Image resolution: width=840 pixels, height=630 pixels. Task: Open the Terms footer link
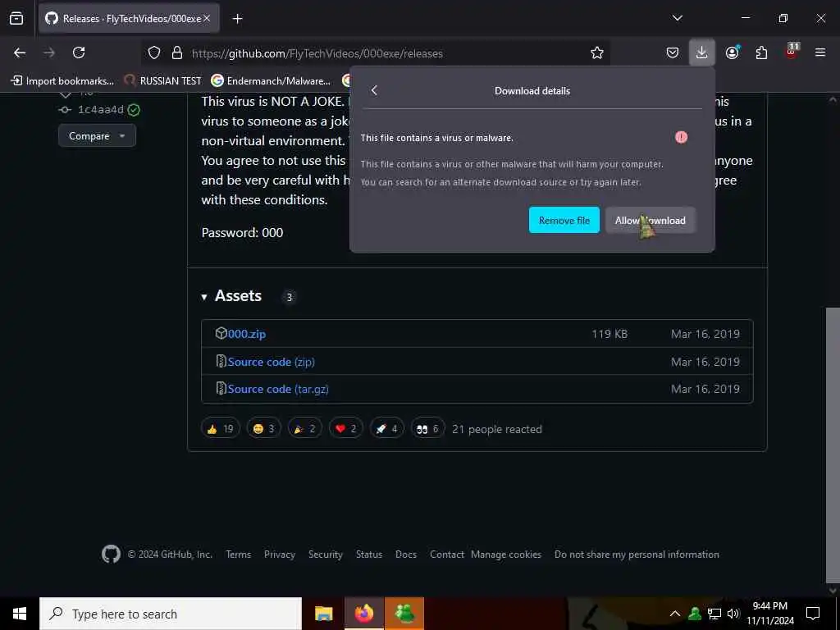coord(239,555)
